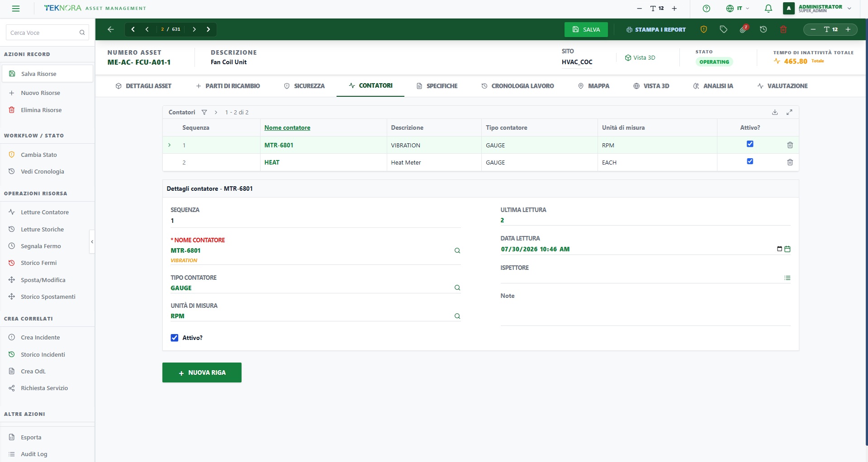The width and height of the screenshot is (868, 462).
Task: Click the back arrow in the green toolbar
Action: click(x=110, y=29)
